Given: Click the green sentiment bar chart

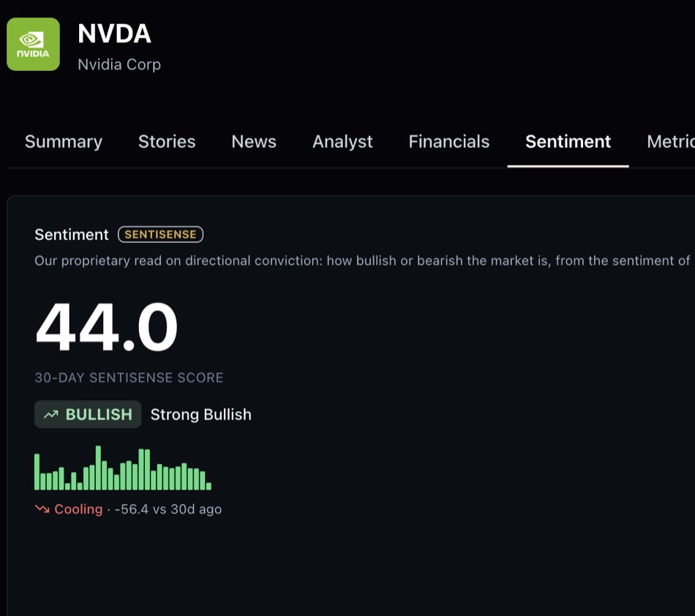Looking at the screenshot, I should coord(123,467).
